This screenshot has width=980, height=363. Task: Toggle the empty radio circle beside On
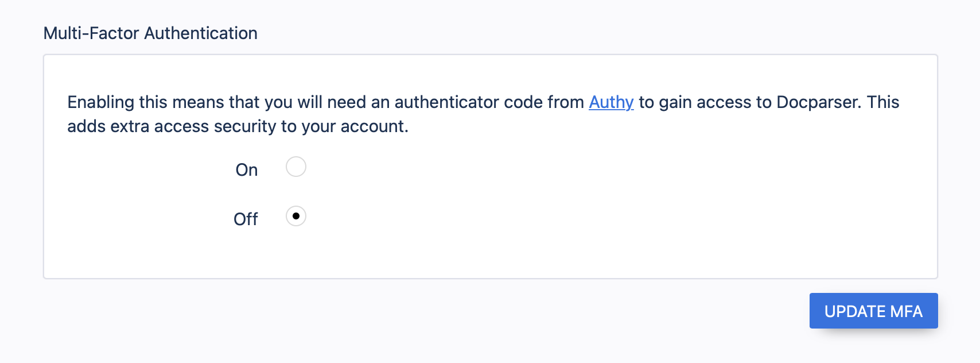(296, 167)
